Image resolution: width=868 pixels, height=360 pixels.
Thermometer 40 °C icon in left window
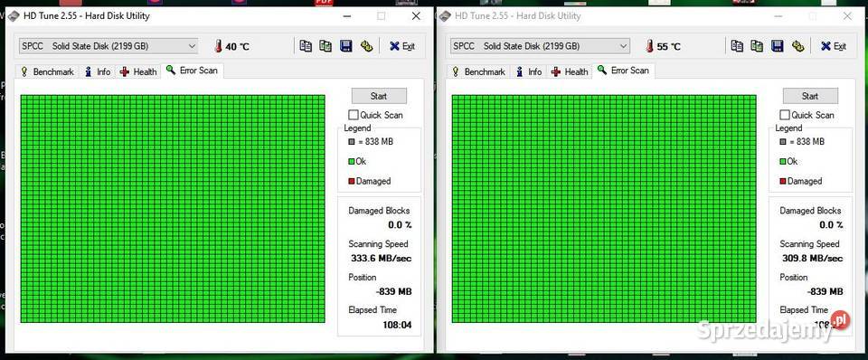click(218, 46)
